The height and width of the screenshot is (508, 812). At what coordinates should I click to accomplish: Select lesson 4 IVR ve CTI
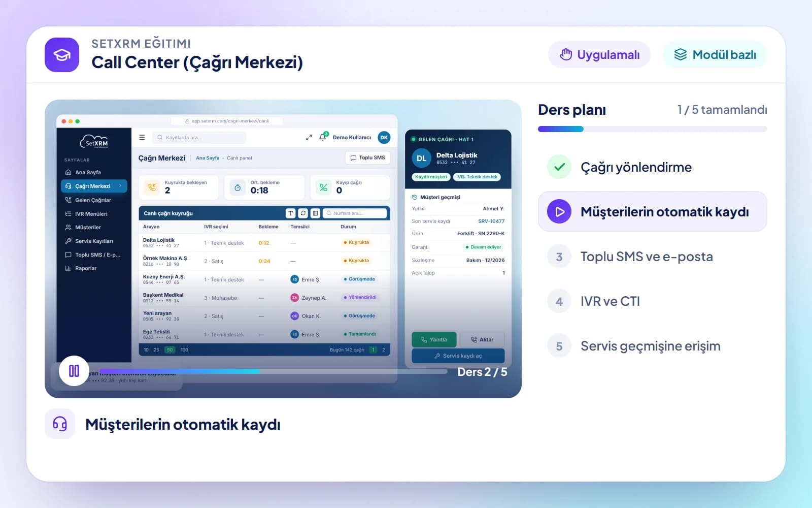[x=652, y=301]
